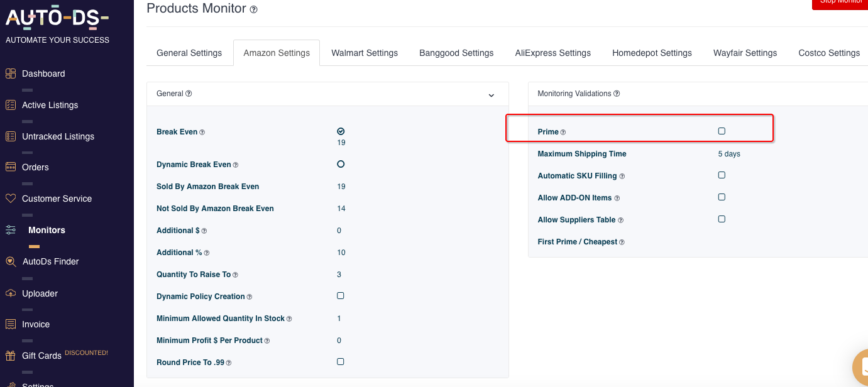Image resolution: width=868 pixels, height=387 pixels.
Task: Collapse the General panel chevron
Action: point(492,95)
